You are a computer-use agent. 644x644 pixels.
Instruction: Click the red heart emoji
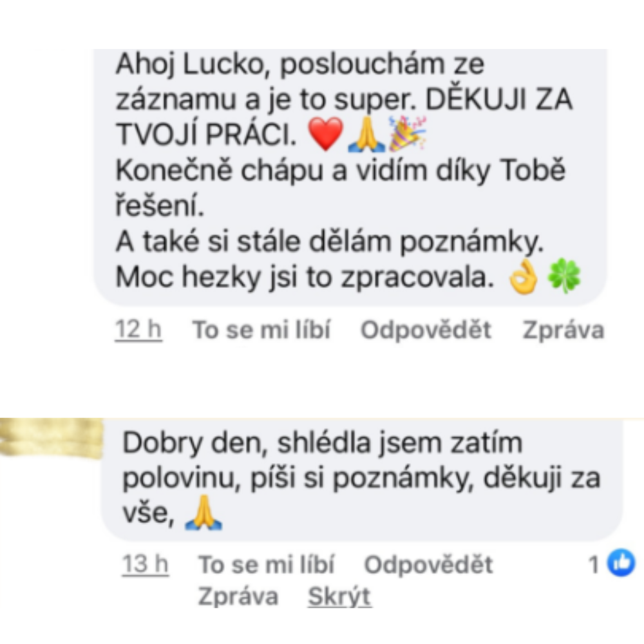(326, 134)
